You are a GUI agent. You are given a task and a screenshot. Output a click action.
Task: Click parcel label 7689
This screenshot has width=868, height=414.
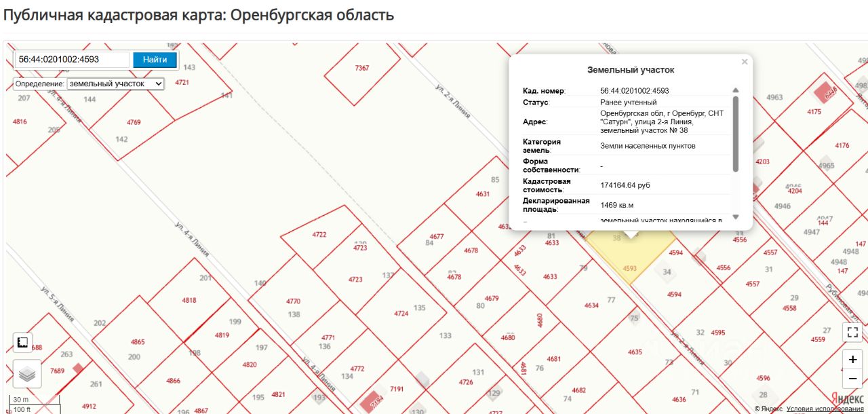click(x=57, y=371)
